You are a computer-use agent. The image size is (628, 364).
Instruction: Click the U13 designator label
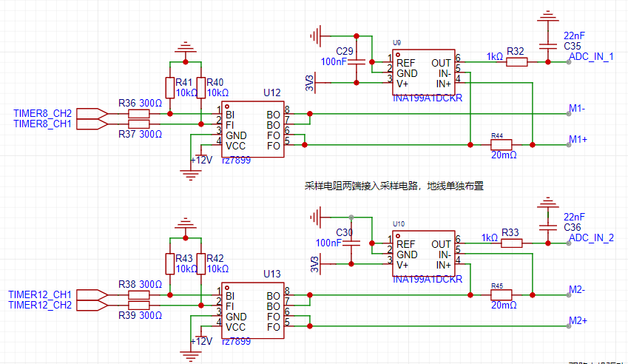click(x=272, y=274)
